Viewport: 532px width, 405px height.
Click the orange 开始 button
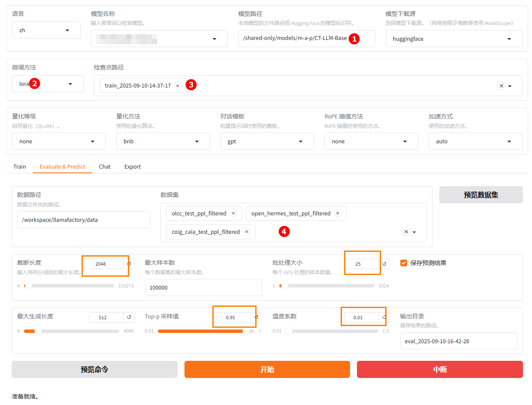pos(267,369)
